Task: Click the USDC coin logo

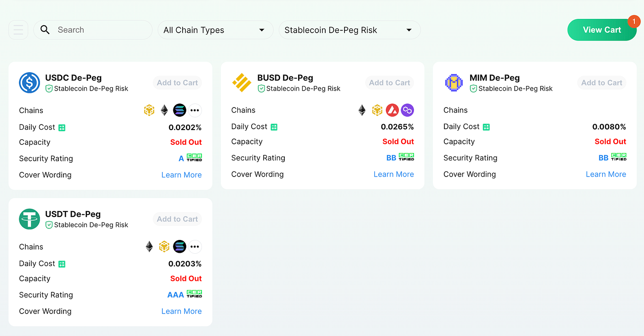Action: click(x=29, y=83)
